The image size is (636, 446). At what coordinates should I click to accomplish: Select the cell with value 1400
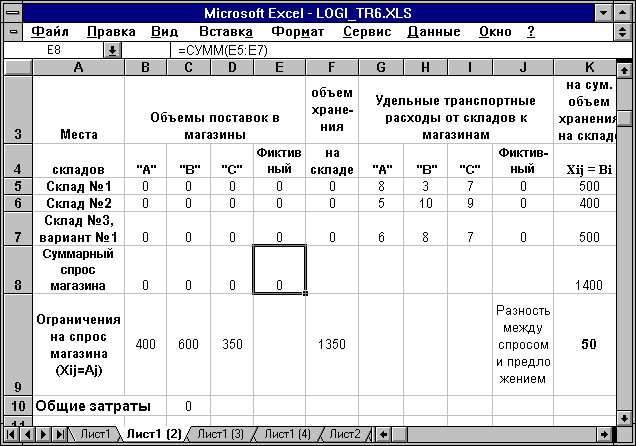[x=585, y=270]
